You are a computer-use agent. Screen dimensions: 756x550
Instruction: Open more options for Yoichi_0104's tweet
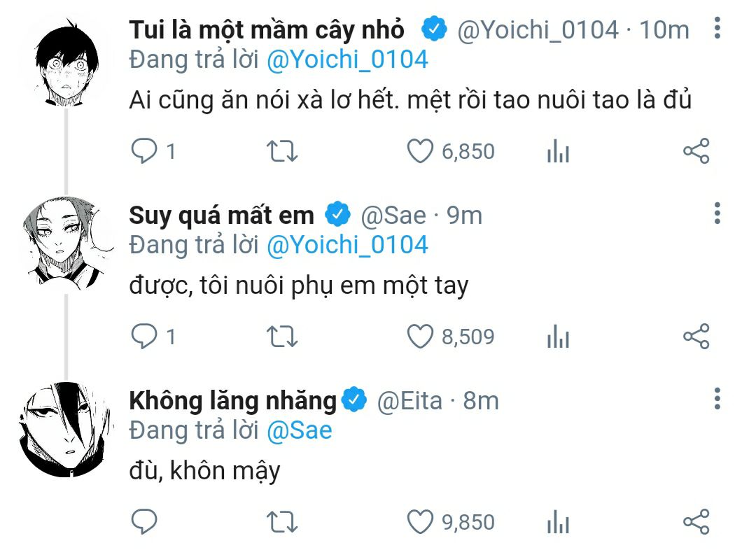pyautogui.click(x=717, y=29)
